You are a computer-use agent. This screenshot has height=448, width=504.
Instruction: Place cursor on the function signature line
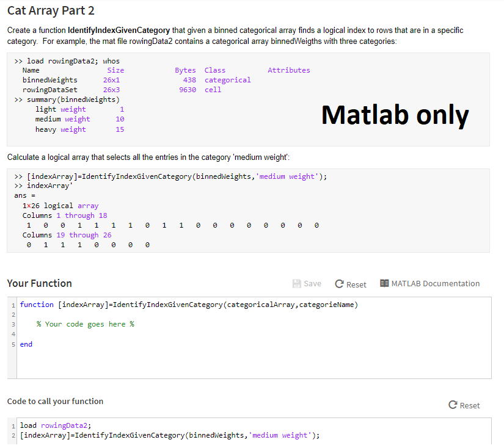(183, 304)
